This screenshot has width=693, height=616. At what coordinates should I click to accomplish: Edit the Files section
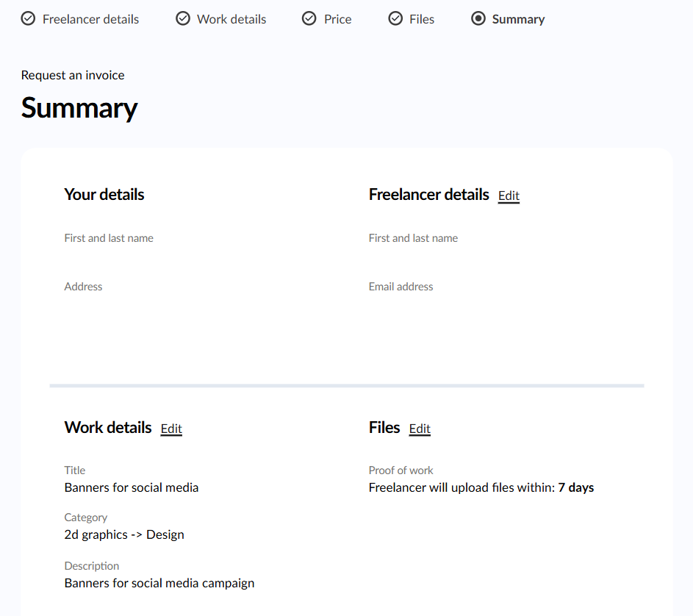[x=420, y=429]
